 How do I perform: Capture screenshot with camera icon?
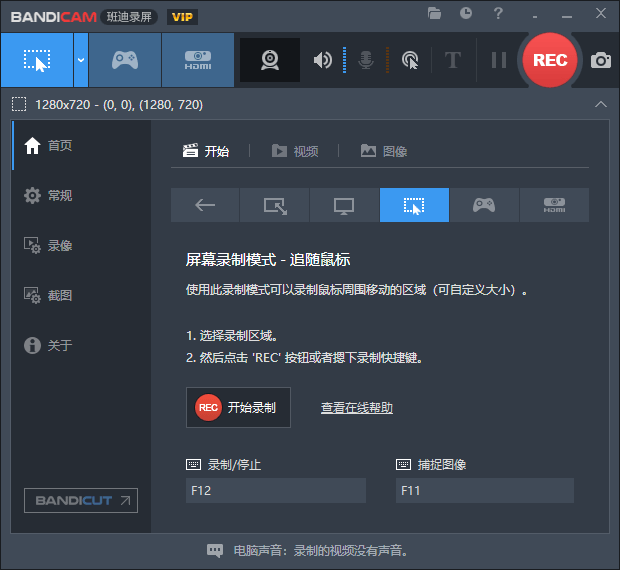tap(601, 60)
